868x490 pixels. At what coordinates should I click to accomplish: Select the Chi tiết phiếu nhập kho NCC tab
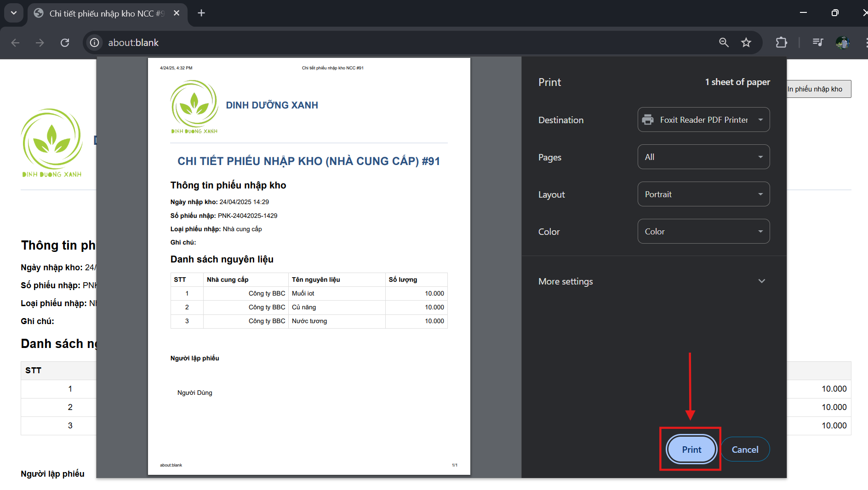[x=107, y=13]
